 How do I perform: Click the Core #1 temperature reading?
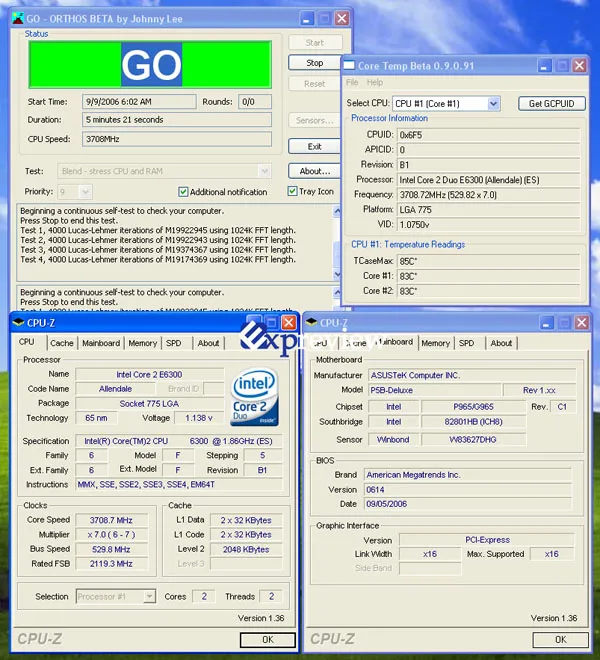(x=488, y=276)
